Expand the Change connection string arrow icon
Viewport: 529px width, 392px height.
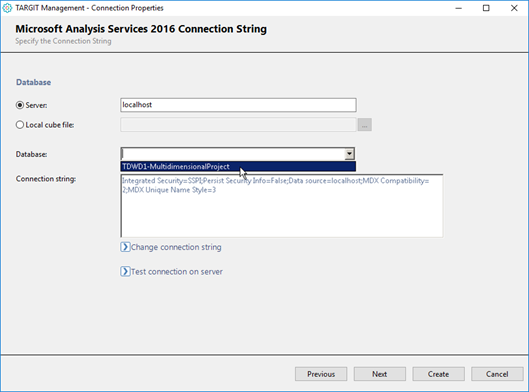click(125, 247)
